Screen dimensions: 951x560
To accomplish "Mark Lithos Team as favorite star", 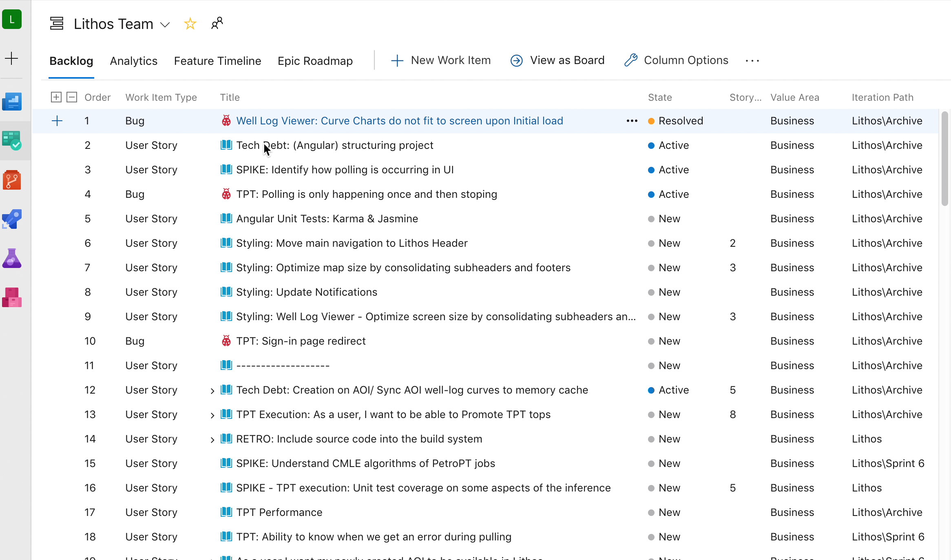I will tap(190, 24).
